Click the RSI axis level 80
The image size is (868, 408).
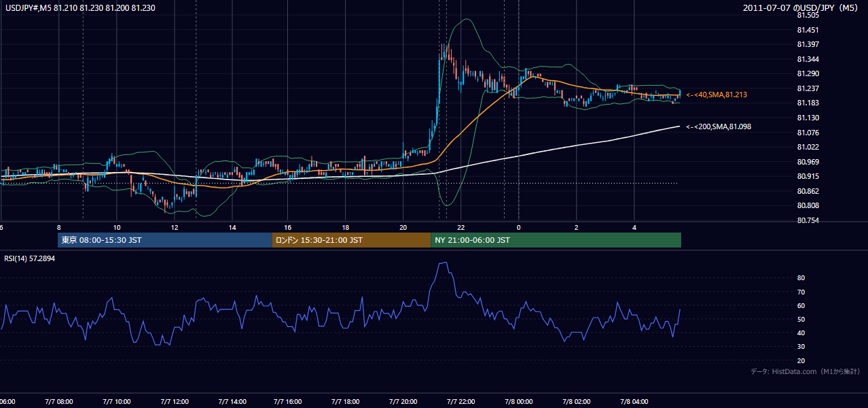tap(801, 278)
